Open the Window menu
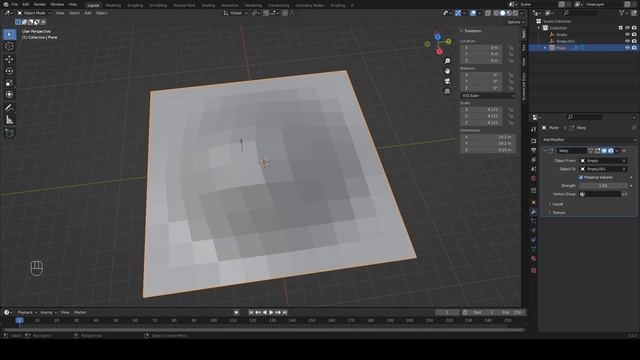 point(57,4)
